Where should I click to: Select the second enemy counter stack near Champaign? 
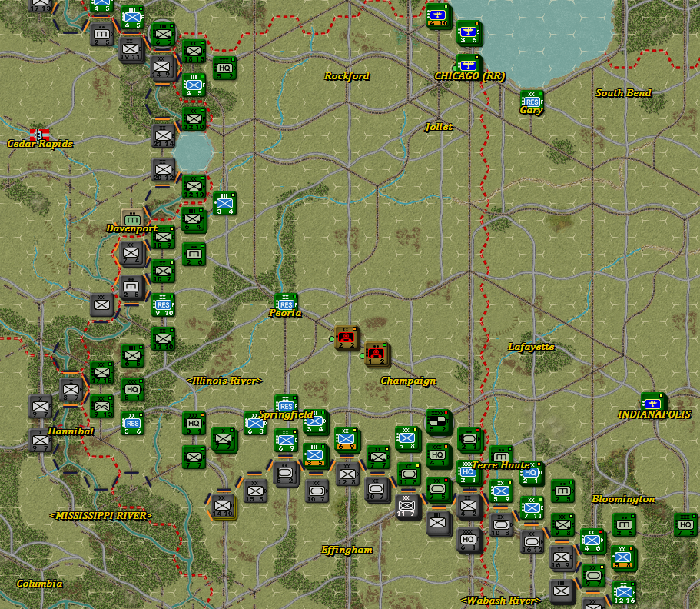point(376,354)
